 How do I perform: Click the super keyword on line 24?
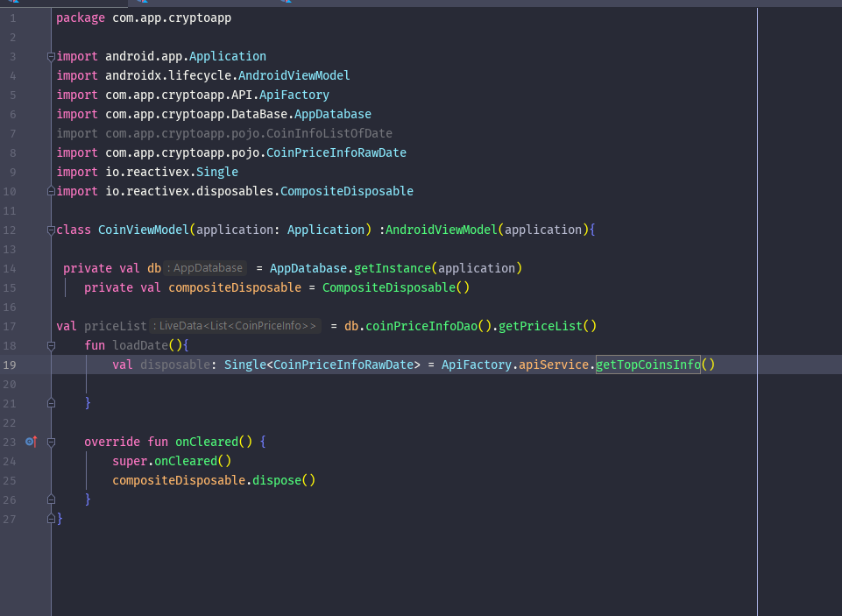pyautogui.click(x=130, y=461)
